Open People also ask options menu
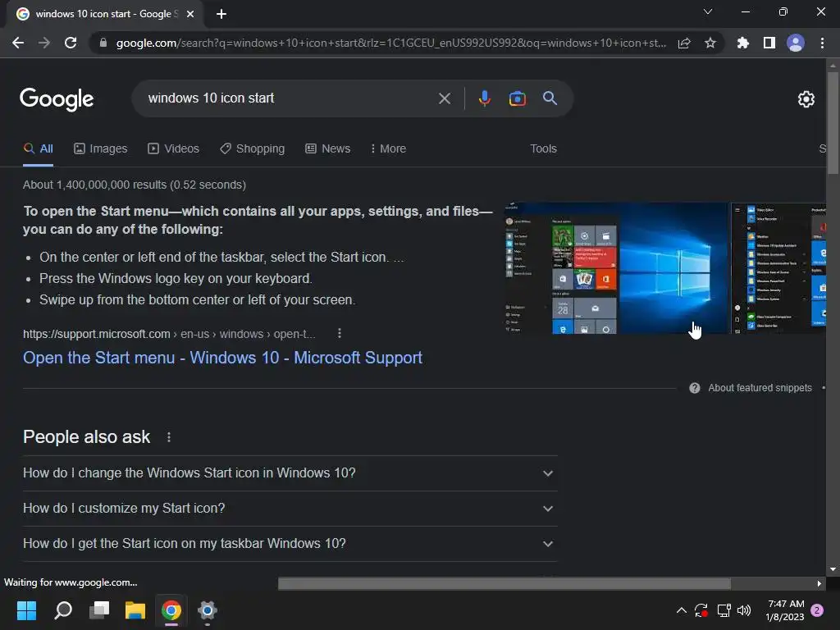Image resolution: width=840 pixels, height=630 pixels. click(169, 437)
